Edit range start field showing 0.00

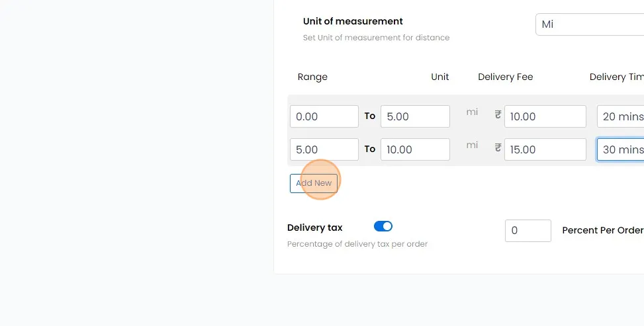pyautogui.click(x=324, y=116)
